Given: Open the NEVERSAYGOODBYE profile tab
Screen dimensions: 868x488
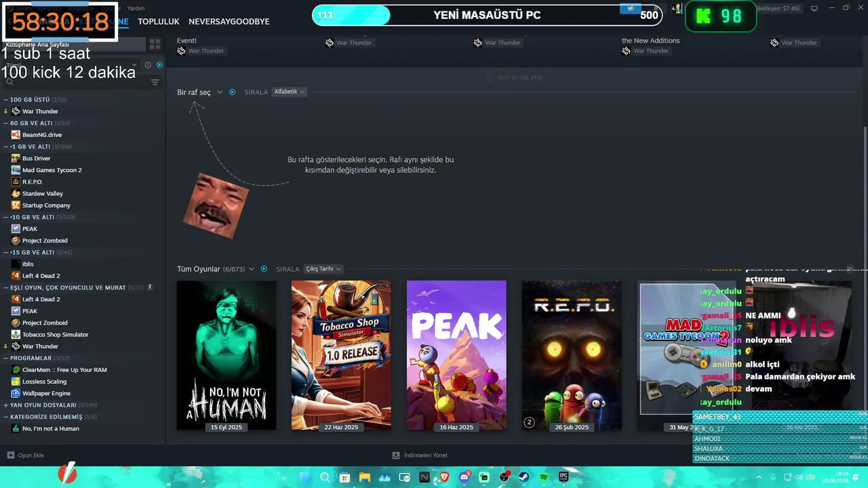Looking at the screenshot, I should [x=229, y=22].
